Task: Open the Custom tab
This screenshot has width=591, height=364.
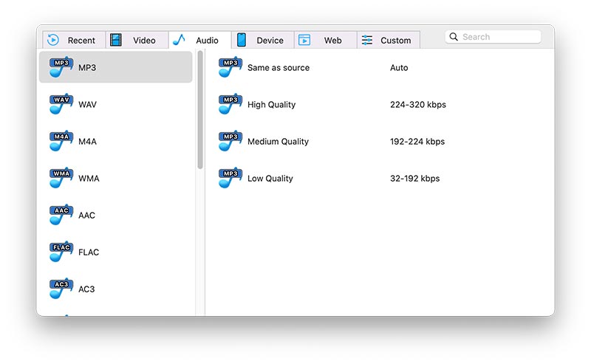Action: pyautogui.click(x=389, y=40)
